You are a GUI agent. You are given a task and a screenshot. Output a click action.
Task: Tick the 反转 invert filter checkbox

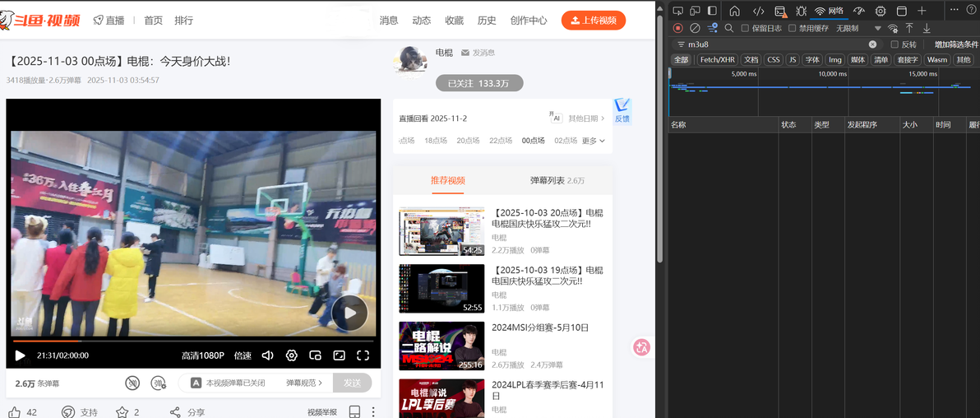point(894,44)
